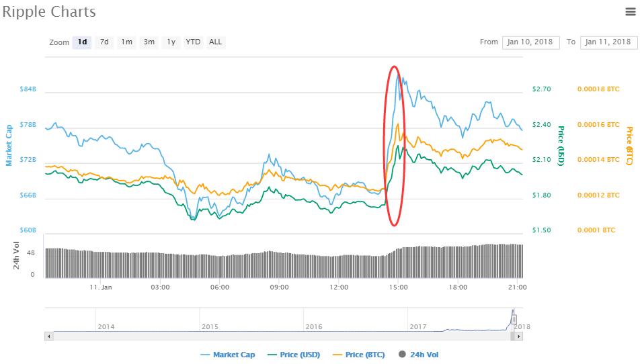642x364 pixels.
Task: Click the $78B market cap axis label
Action: [x=28, y=124]
